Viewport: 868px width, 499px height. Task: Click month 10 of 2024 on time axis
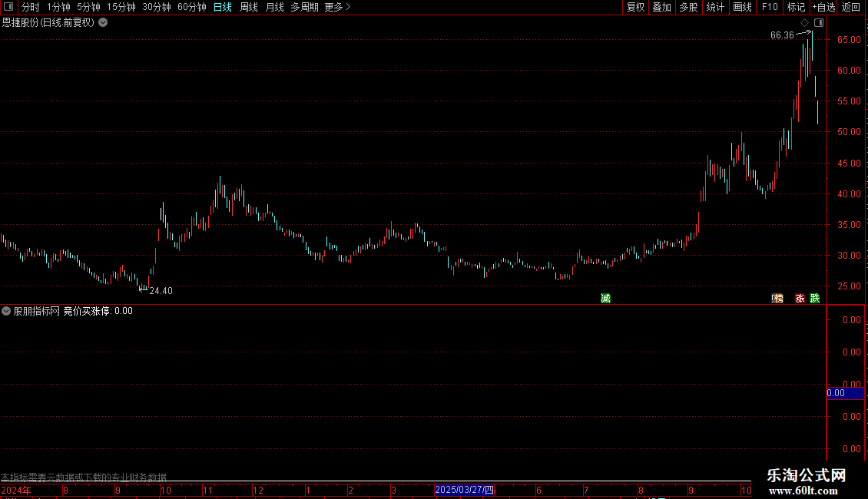[x=165, y=490]
